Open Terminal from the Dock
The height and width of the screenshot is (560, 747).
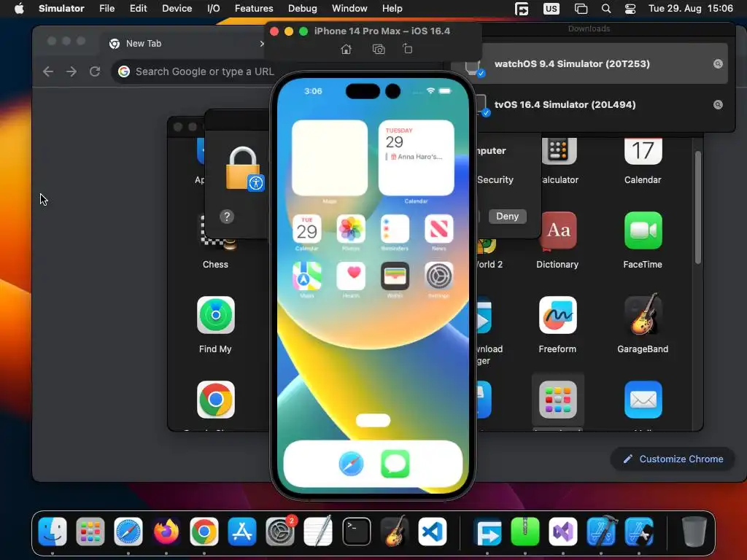point(356,531)
